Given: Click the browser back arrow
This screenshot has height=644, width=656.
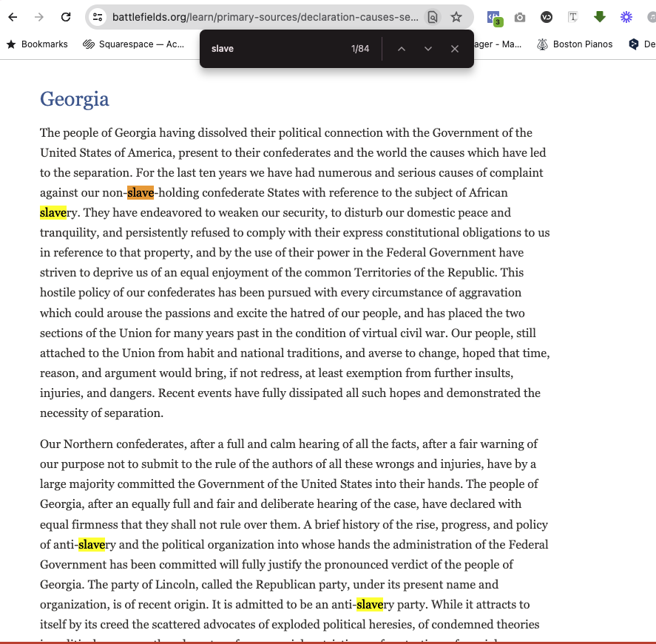Looking at the screenshot, I should pyautogui.click(x=13, y=17).
